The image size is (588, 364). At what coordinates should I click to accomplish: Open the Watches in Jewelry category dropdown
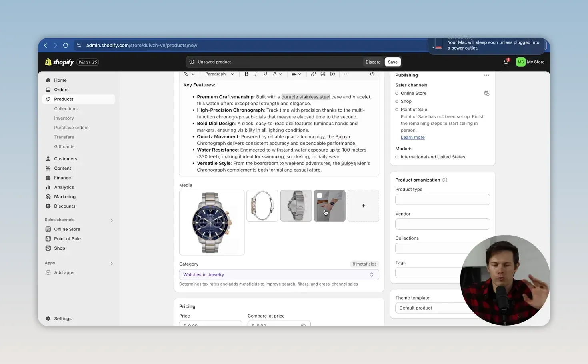[279, 275]
